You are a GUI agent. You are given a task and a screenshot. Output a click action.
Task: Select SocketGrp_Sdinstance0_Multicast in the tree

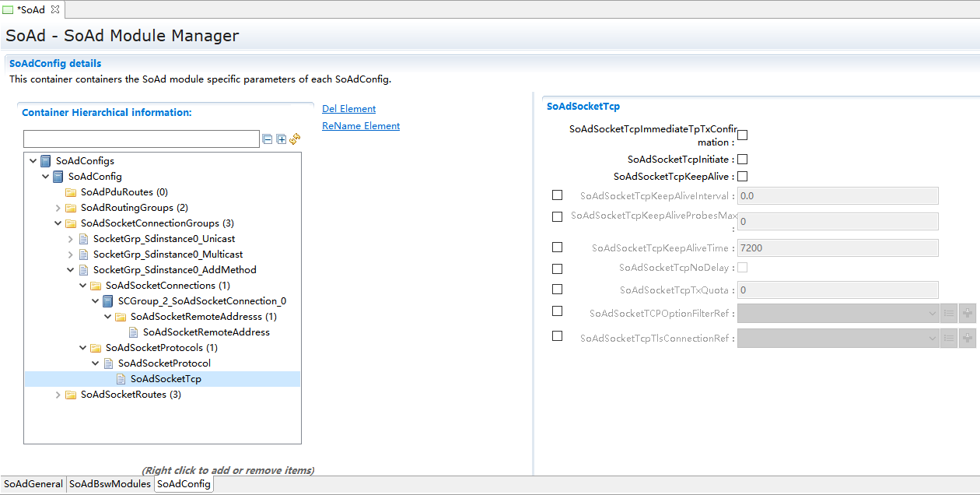coord(167,255)
